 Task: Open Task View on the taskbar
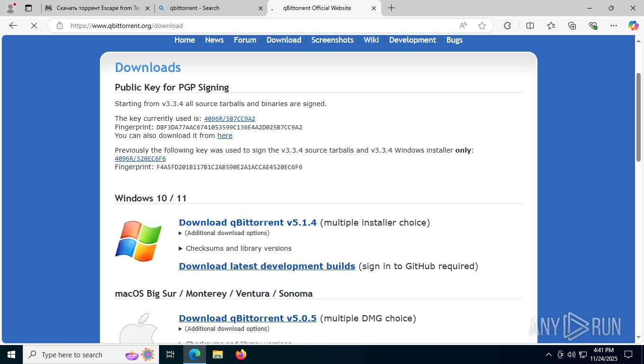170,355
